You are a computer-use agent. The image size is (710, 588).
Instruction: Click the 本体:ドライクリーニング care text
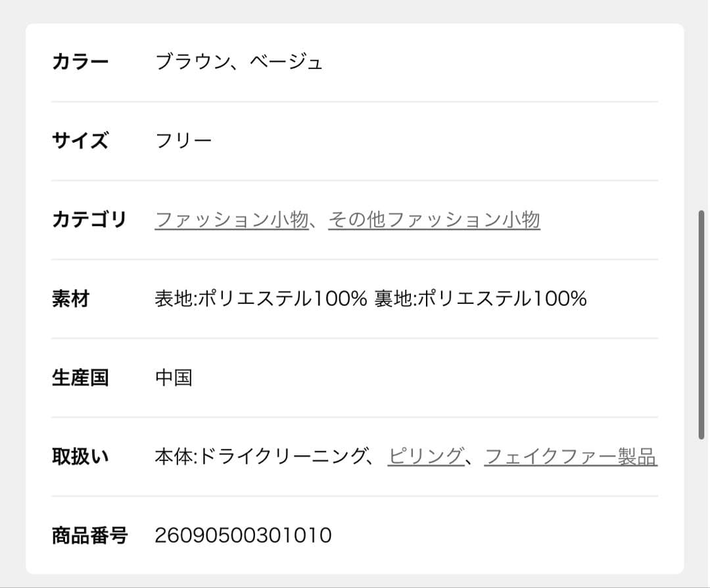pyautogui.click(x=260, y=456)
